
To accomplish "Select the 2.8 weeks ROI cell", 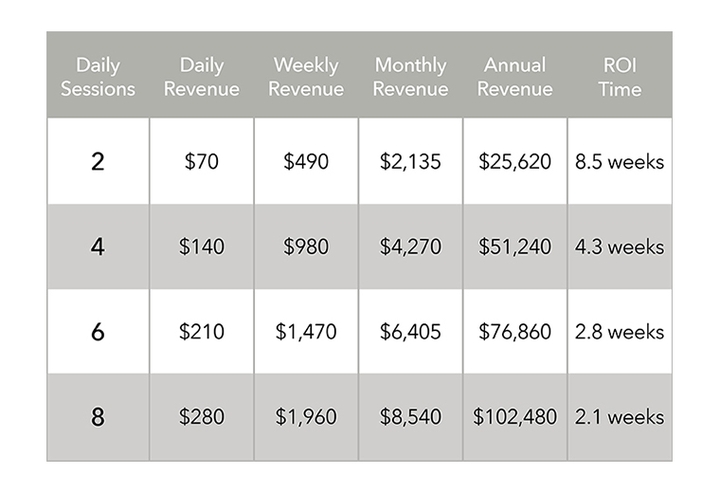I will point(620,331).
